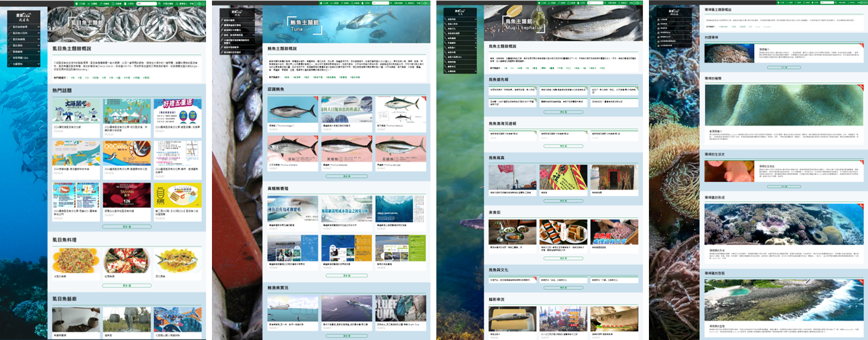Expand the first sidebar menu on the milkfish page
Image resolution: width=868 pixels, height=340 pixels.
[x=24, y=27]
